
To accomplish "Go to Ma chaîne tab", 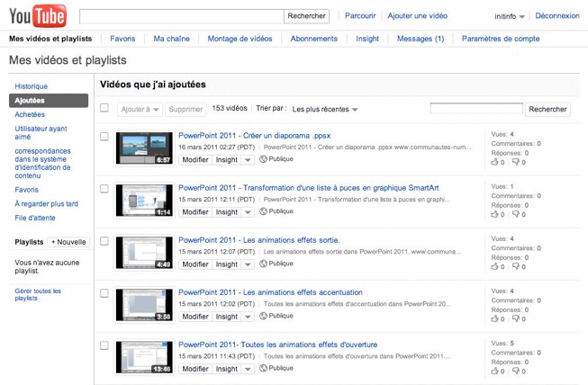I will (x=171, y=39).
